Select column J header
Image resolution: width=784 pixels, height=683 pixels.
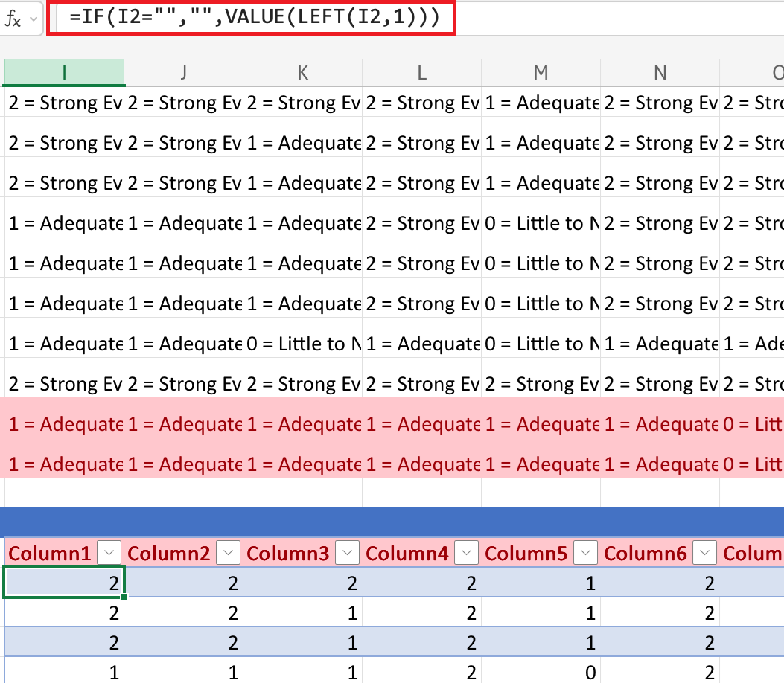pos(183,73)
